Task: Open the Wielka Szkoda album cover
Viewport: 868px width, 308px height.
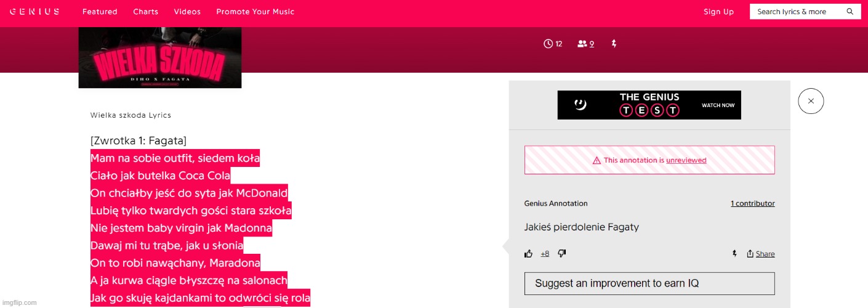Action: click(160, 57)
